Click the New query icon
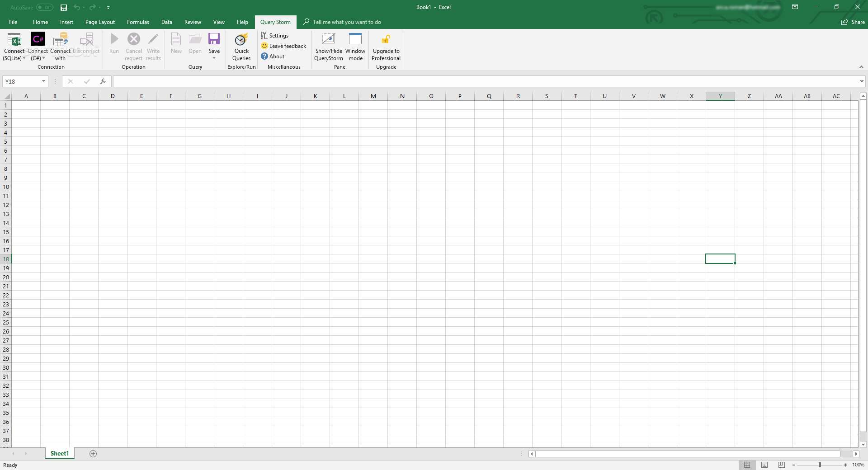868x470 pixels. pyautogui.click(x=176, y=39)
